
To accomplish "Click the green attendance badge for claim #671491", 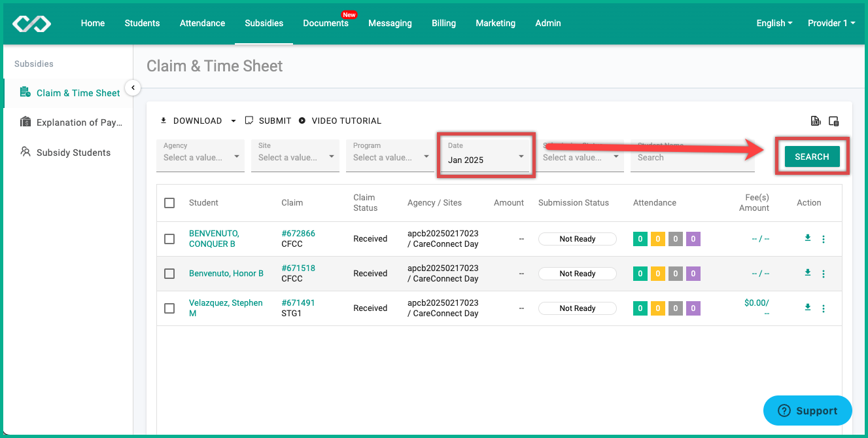I will click(640, 308).
